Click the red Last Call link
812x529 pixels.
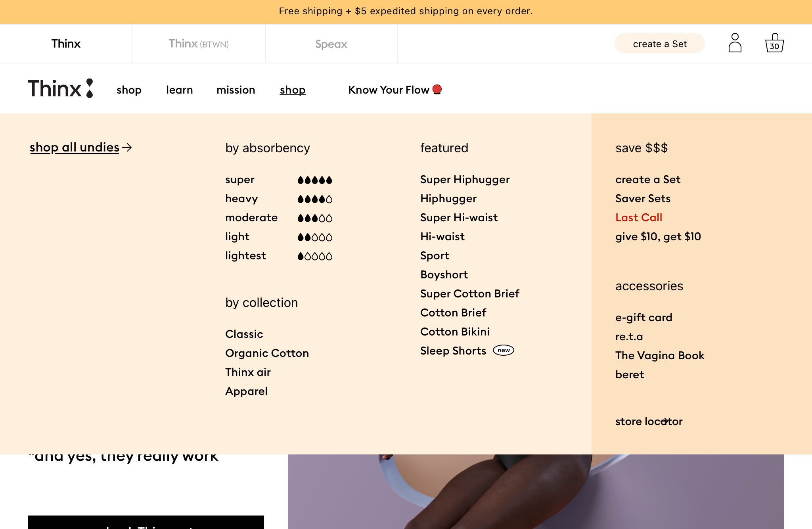pyautogui.click(x=638, y=218)
